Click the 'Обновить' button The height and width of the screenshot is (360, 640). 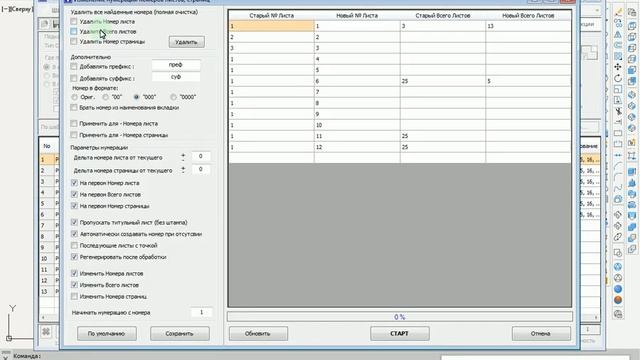pos(258,333)
